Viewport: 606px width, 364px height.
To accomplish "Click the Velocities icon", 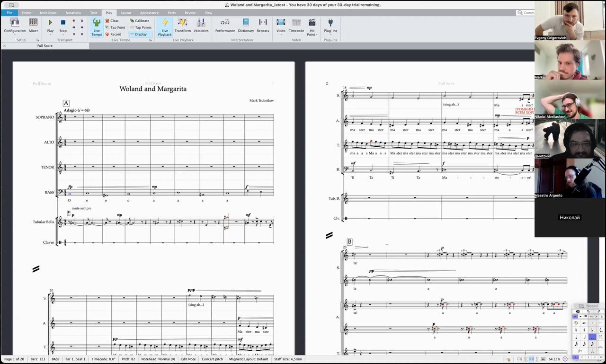I will (x=201, y=25).
